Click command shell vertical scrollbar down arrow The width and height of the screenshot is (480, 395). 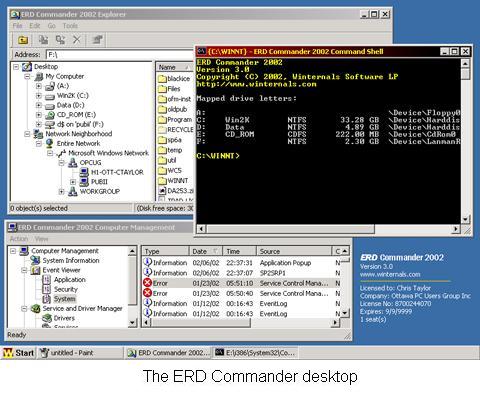pyautogui.click(x=465, y=219)
